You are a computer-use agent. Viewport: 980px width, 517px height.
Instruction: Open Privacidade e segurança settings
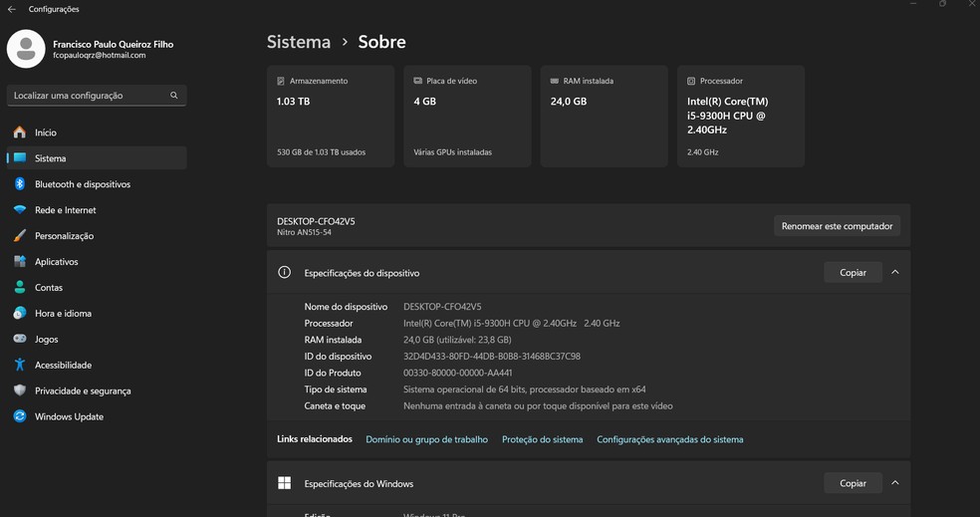[82, 390]
